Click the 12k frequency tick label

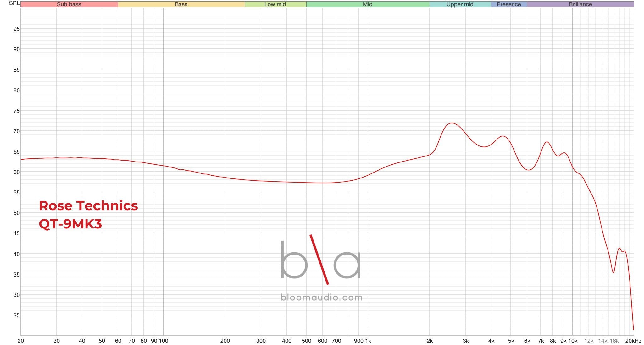[x=589, y=341]
